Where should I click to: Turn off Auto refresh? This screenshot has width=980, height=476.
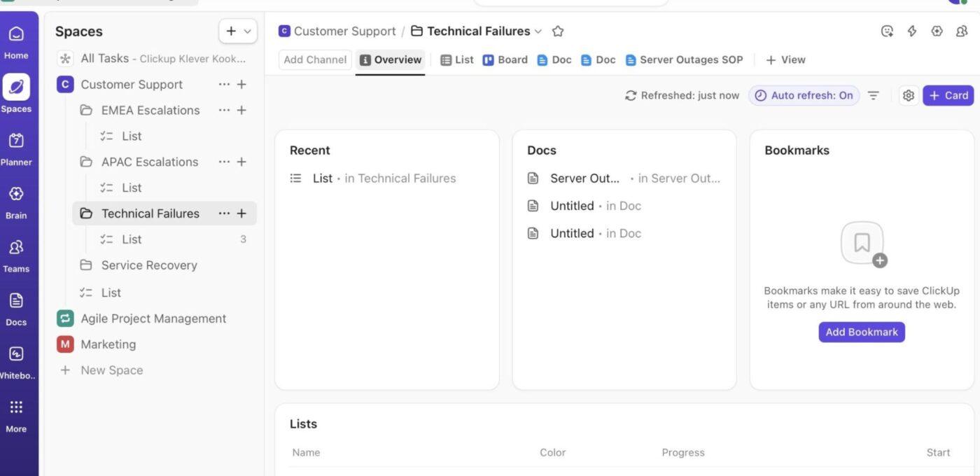[x=804, y=94]
